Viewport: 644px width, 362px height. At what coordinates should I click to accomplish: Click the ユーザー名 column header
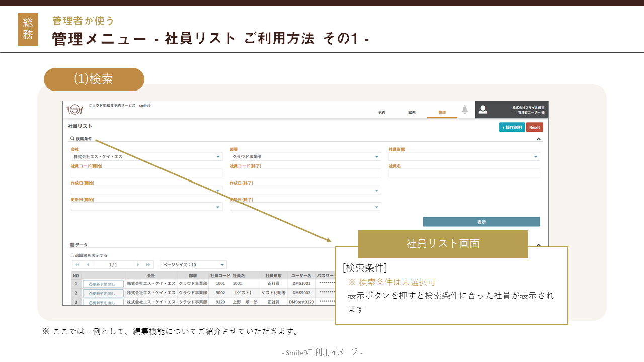point(301,276)
